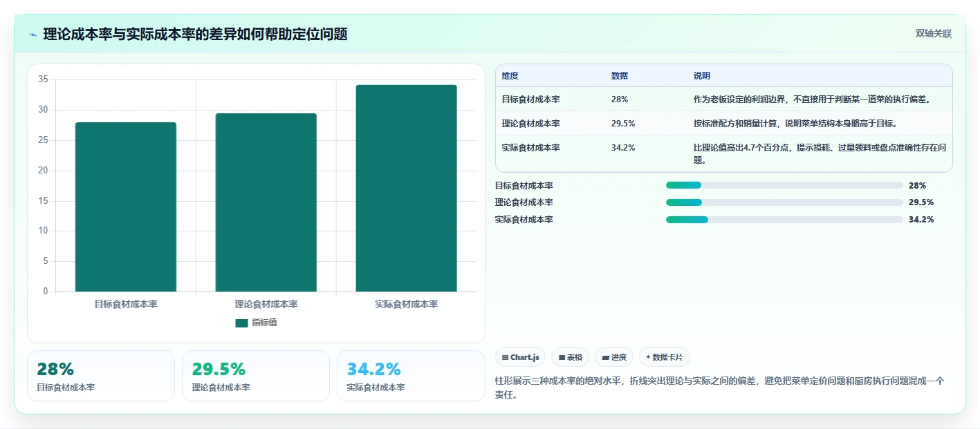
Task: Select the 实际食材成本率 bar in chart
Action: tap(407, 188)
